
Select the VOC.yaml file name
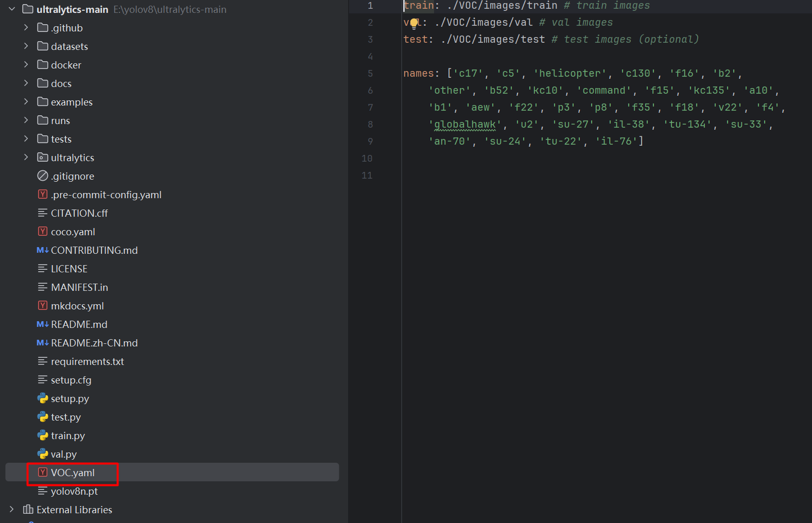73,473
